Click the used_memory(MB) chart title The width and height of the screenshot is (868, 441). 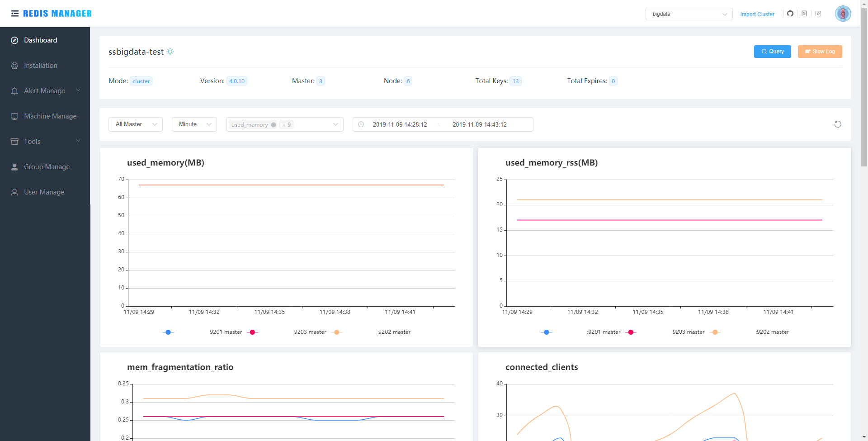point(165,163)
